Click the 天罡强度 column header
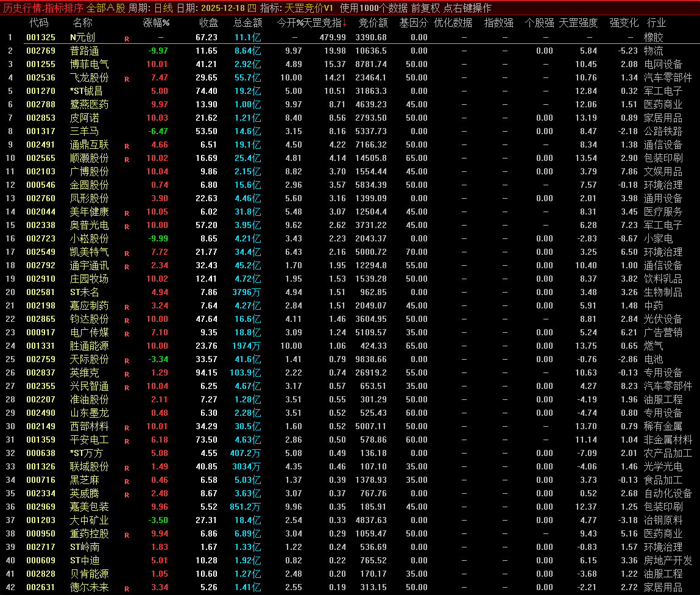The image size is (700, 595). 578,23
